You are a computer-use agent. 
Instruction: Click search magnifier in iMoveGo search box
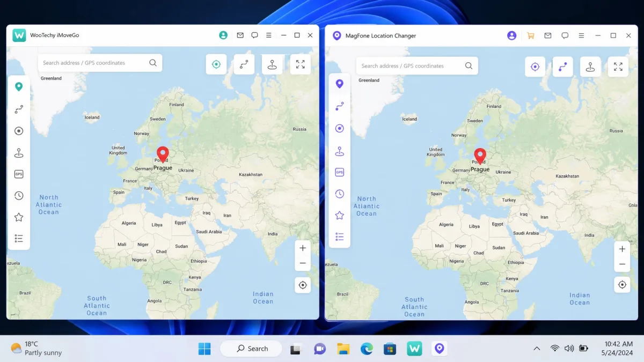click(x=153, y=63)
